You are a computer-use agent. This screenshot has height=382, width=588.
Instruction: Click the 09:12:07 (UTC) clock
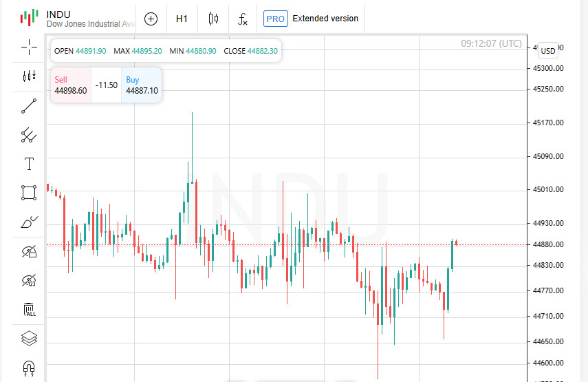[x=491, y=43]
